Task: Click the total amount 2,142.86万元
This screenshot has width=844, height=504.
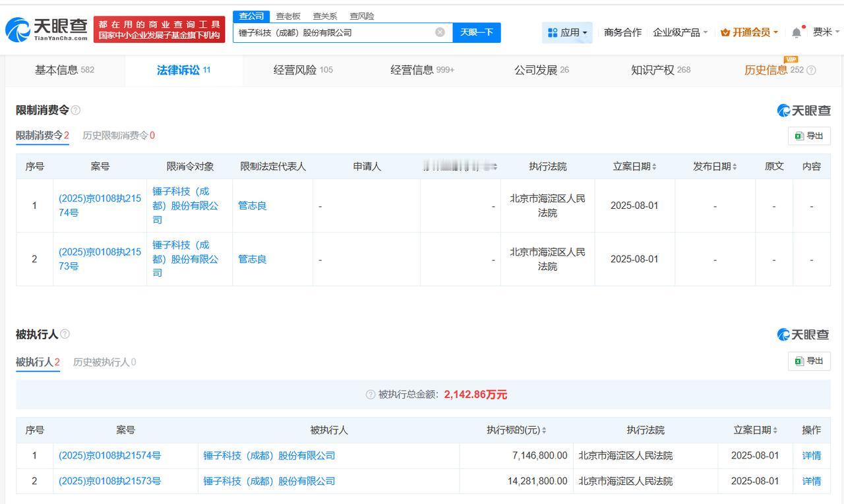Action: pyautogui.click(x=475, y=395)
